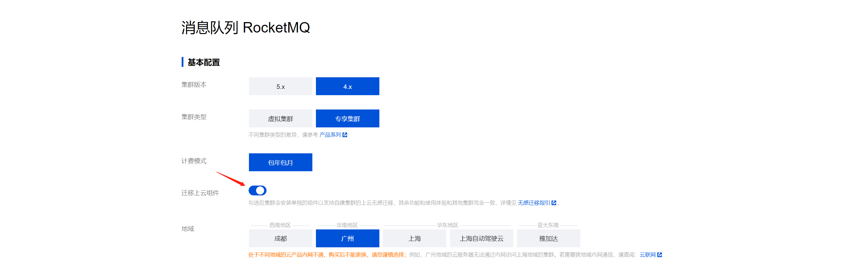Click the 迁移上云组件 field label
868x267 pixels.
pos(200,193)
